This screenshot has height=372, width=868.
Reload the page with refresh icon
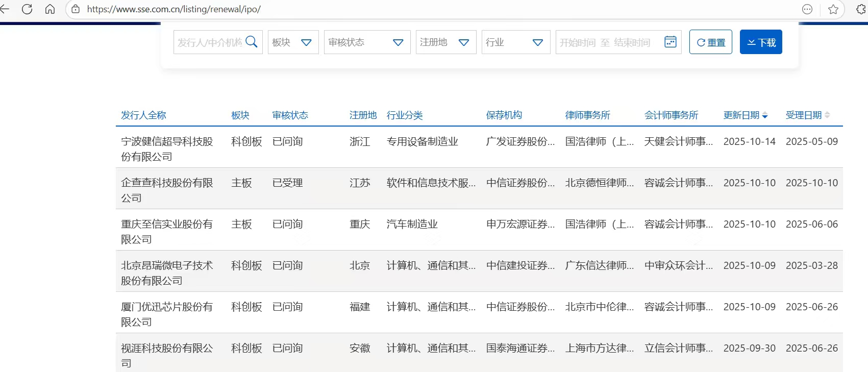[27, 9]
